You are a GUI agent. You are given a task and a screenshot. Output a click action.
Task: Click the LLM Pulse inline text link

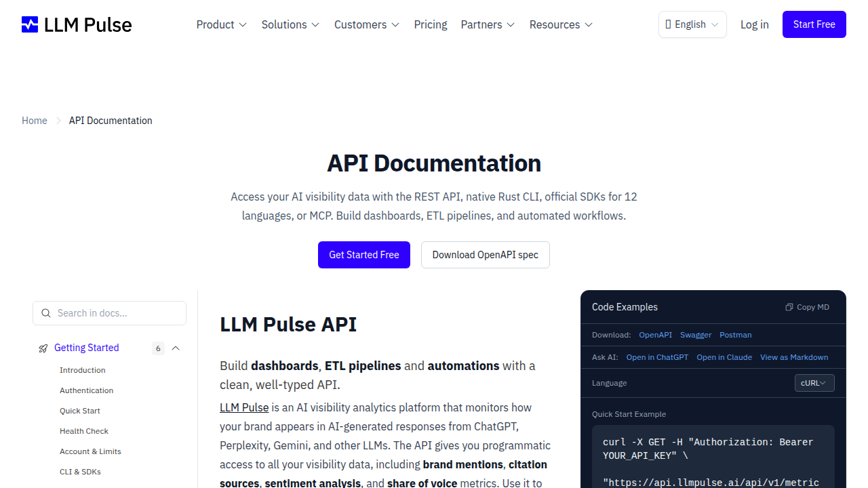click(244, 407)
